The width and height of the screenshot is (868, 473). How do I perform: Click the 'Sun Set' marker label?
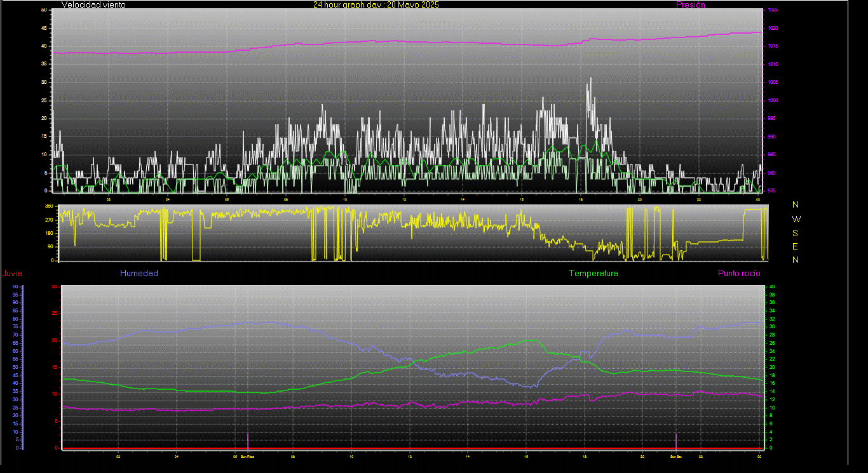tap(675, 456)
